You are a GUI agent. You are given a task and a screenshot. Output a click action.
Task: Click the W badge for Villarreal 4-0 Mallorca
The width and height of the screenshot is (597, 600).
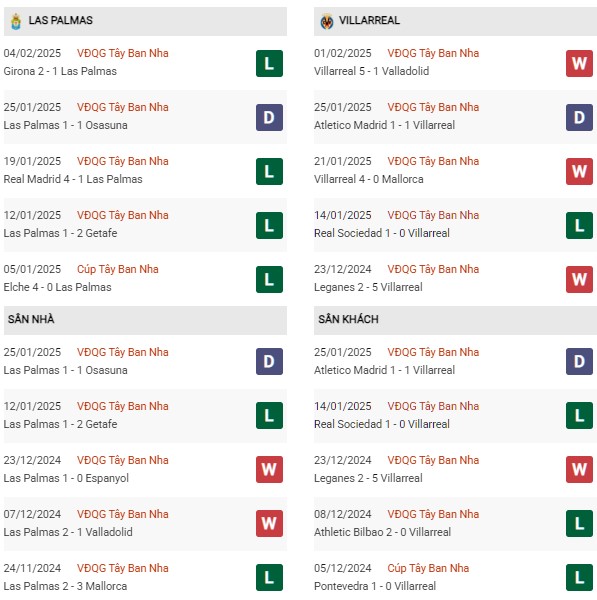(579, 171)
